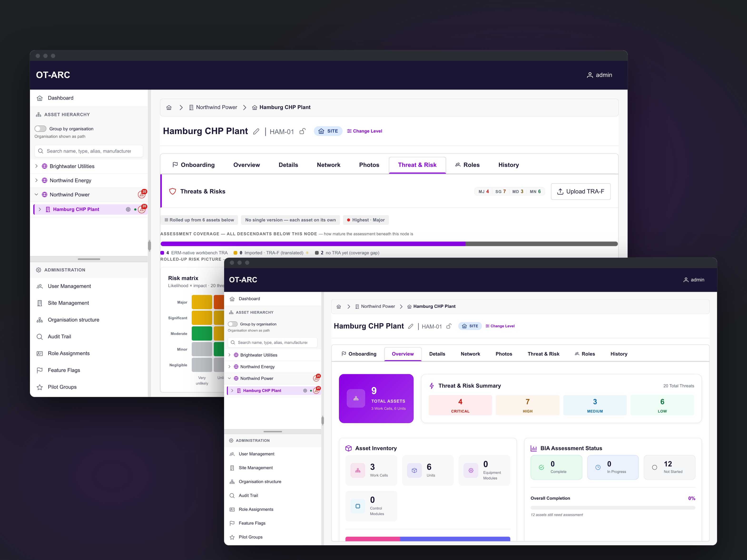Collapse Northwind Power in back window tree

36,194
